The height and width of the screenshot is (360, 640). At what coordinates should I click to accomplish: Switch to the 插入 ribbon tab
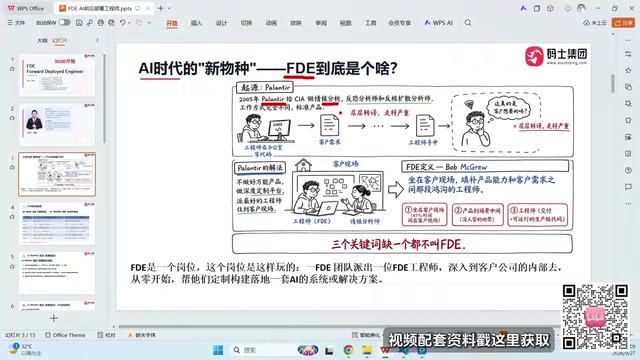tap(196, 23)
